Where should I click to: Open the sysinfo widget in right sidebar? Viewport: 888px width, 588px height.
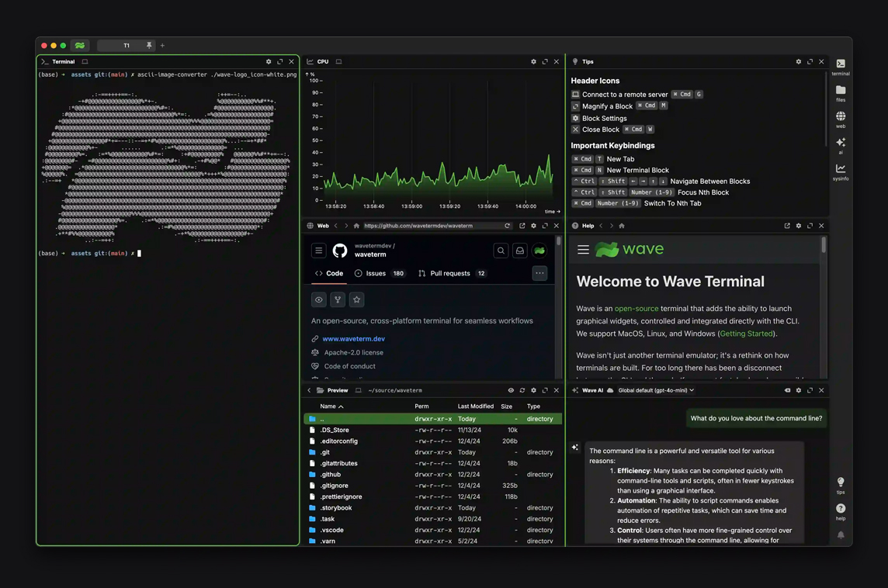[x=841, y=172]
